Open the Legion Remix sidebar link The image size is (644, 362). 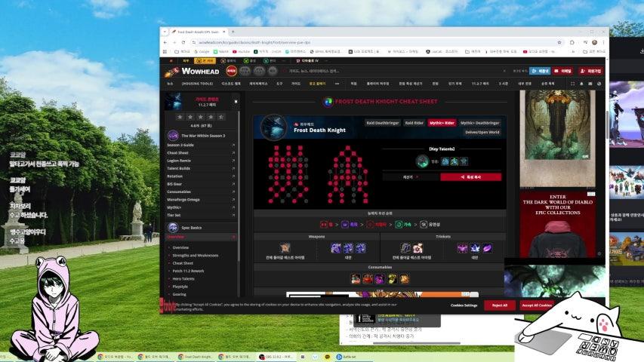click(200, 161)
